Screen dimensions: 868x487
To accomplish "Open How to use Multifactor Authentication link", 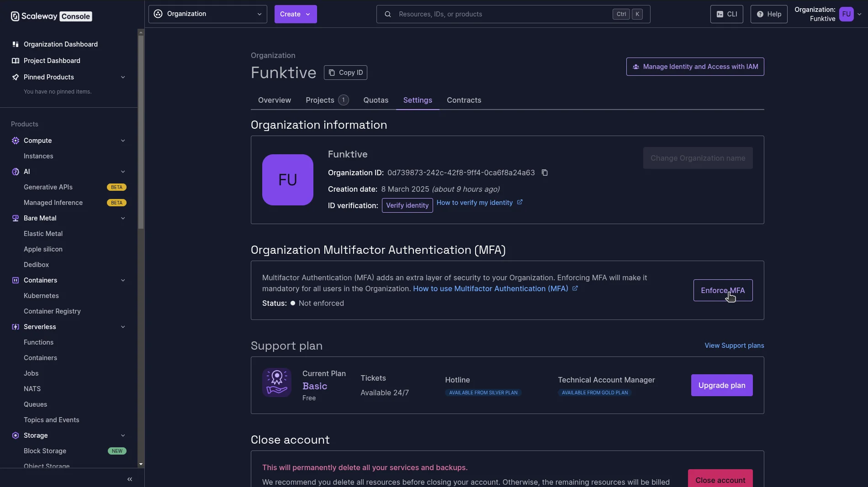I will click(x=495, y=288).
